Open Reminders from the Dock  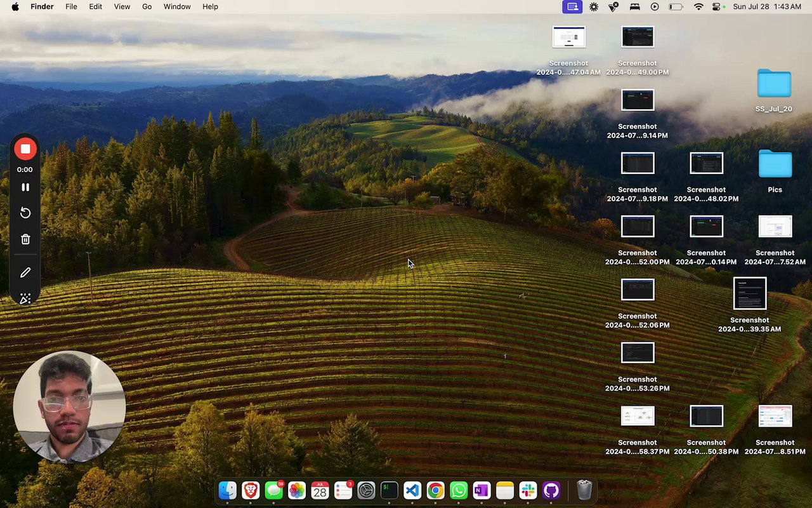[343, 490]
